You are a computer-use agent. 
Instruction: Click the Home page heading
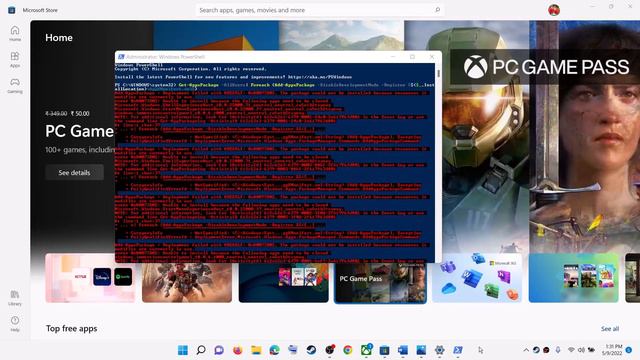(x=59, y=38)
